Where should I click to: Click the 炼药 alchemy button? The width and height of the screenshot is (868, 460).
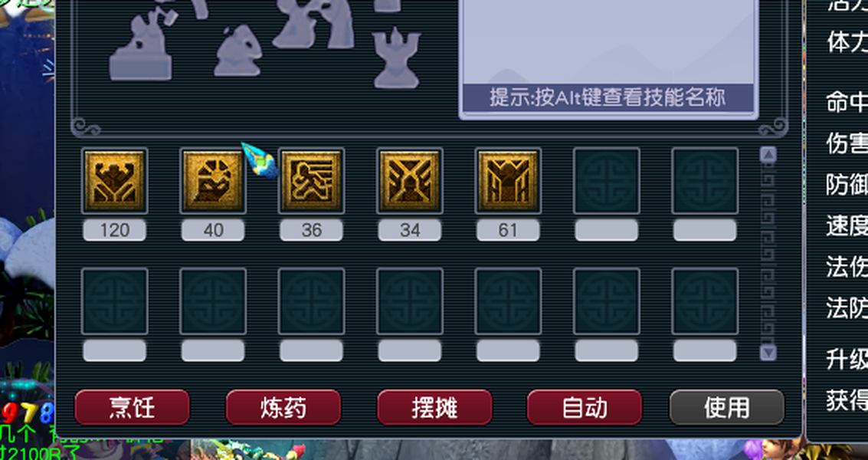tap(283, 407)
